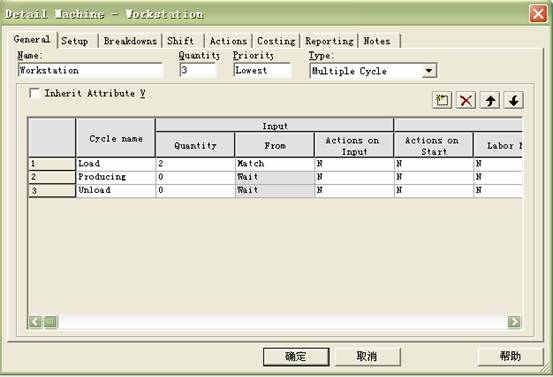Go to the Actions tab
Screen dimensions: 553x377
tap(228, 41)
